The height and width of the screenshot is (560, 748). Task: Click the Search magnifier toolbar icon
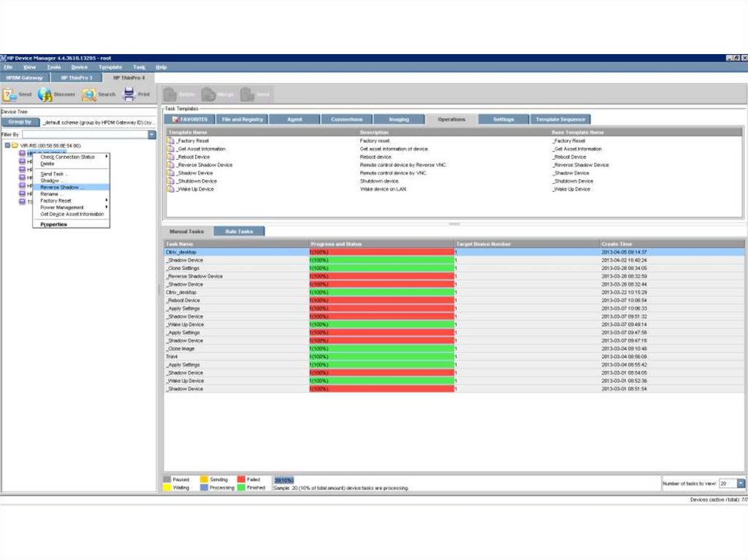click(89, 94)
